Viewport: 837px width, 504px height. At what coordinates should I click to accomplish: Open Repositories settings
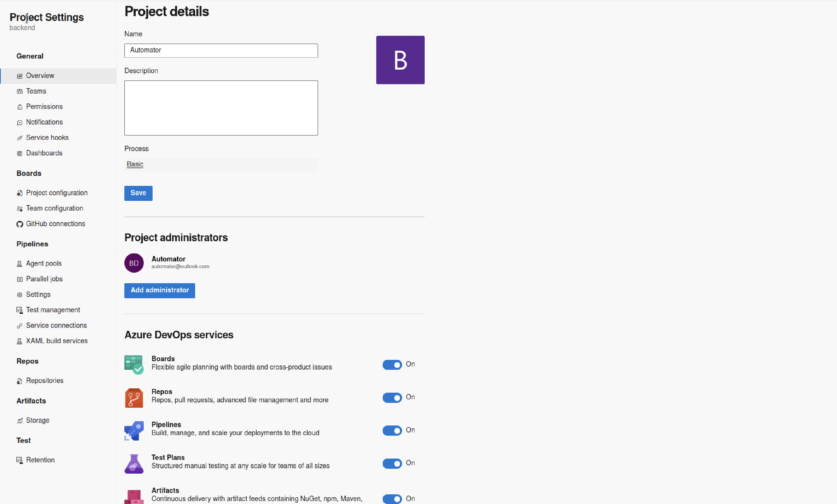tap(58, 381)
